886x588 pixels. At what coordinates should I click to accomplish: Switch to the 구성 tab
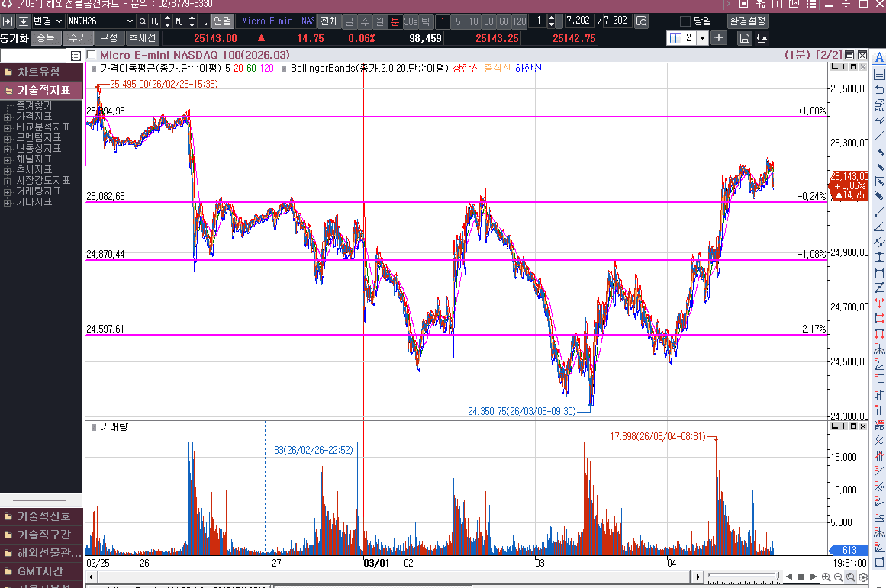pyautogui.click(x=109, y=37)
